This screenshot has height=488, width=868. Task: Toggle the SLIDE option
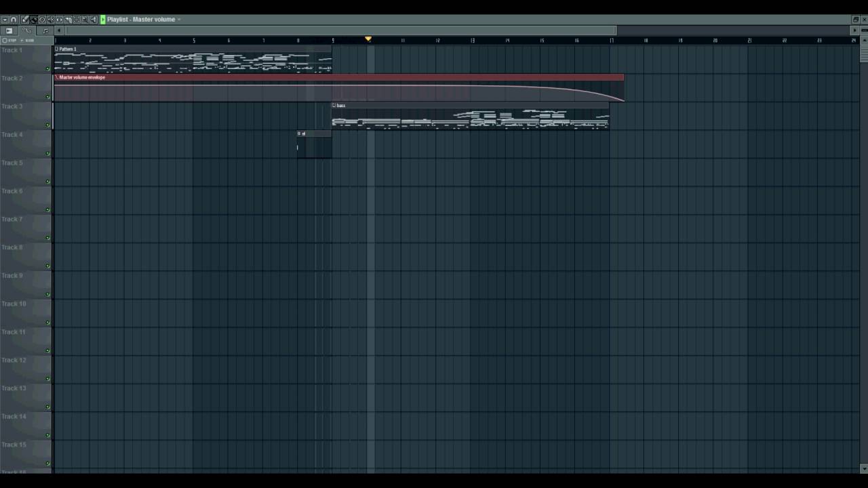28,41
